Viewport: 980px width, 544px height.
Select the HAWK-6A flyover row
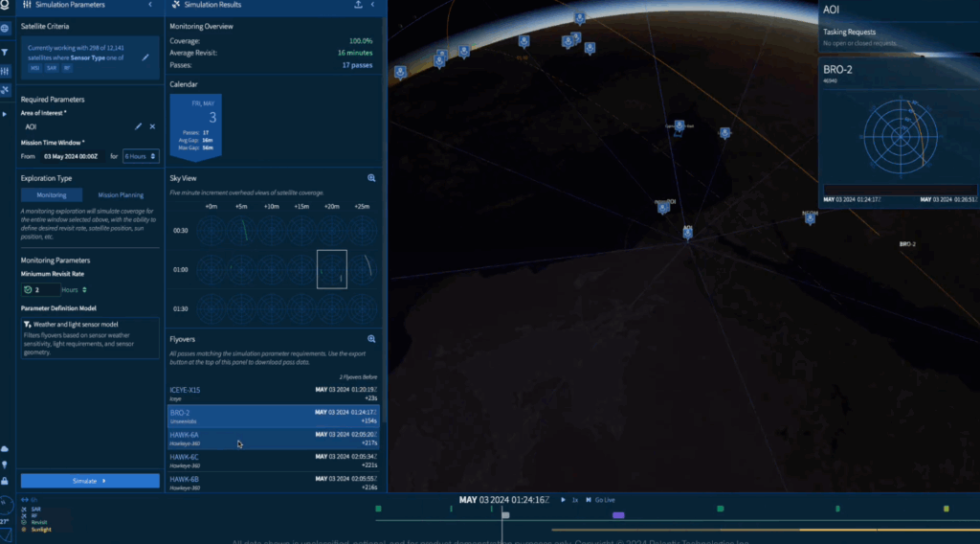click(x=273, y=439)
